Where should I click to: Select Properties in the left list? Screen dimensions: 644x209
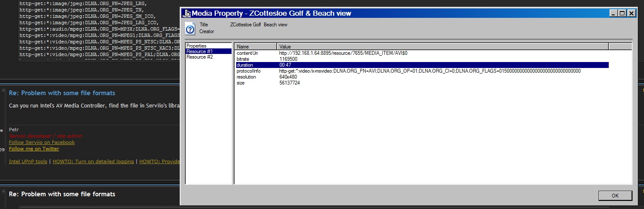[x=196, y=46]
